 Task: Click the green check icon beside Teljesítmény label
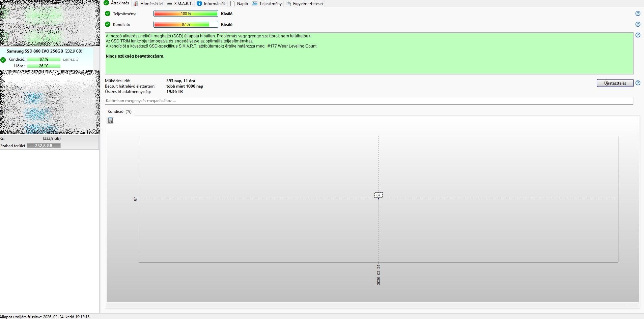(108, 14)
